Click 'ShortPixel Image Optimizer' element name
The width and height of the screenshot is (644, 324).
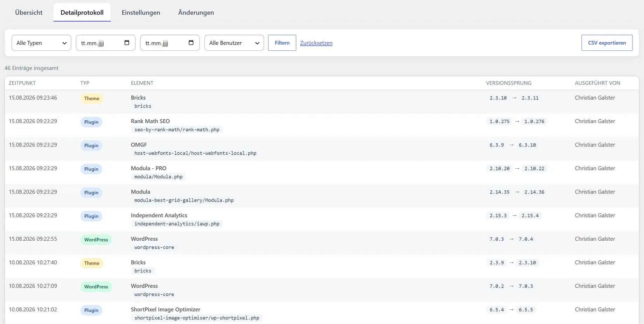pos(166,309)
